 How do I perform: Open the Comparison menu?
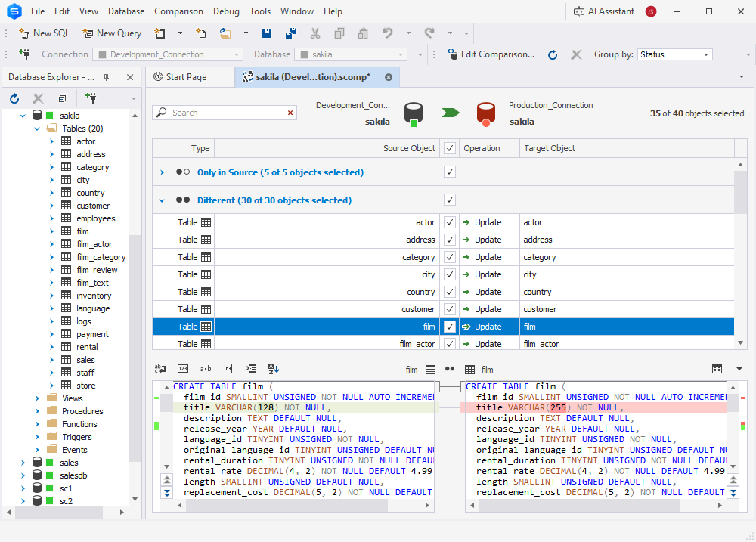tap(178, 11)
